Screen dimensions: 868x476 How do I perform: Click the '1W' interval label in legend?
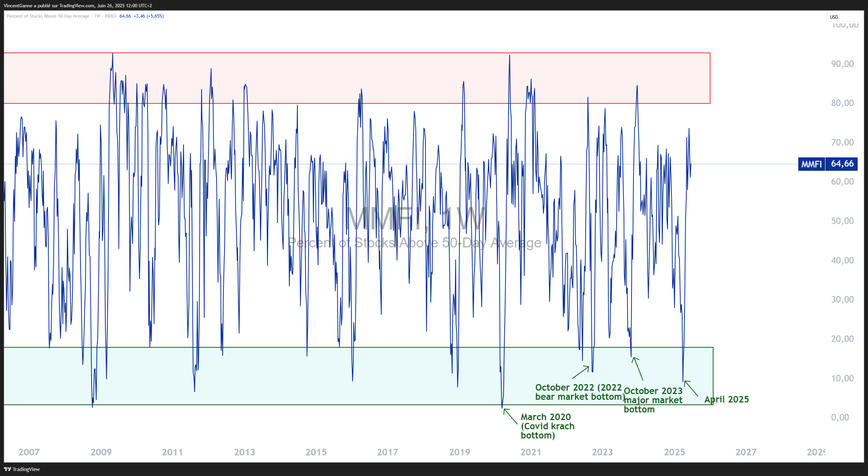tap(97, 16)
